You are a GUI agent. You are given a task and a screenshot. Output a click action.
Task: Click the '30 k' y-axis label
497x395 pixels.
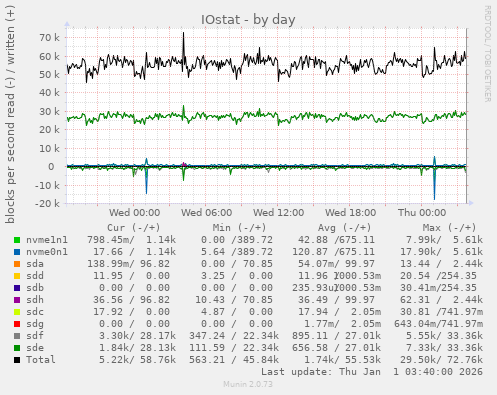(49, 112)
